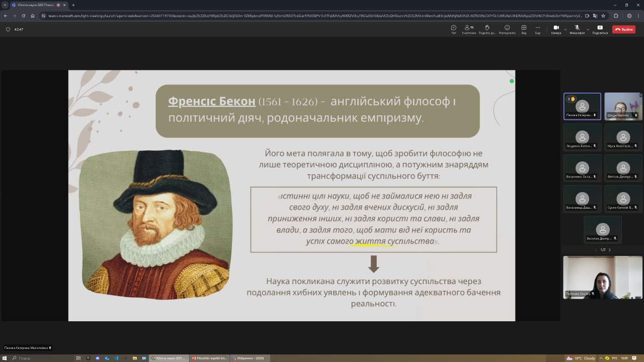Open the Реагировать reactions menu
644x362 pixels.
(x=507, y=29)
